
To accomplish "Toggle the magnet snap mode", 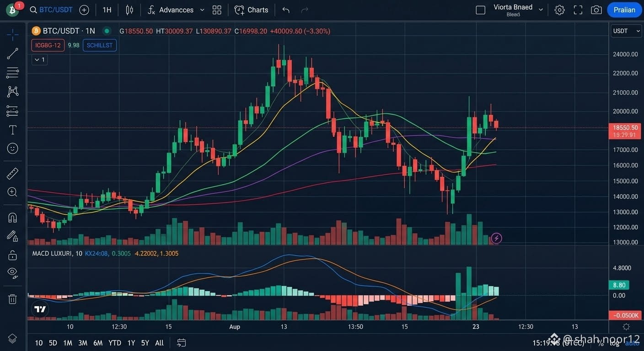I will click(12, 218).
